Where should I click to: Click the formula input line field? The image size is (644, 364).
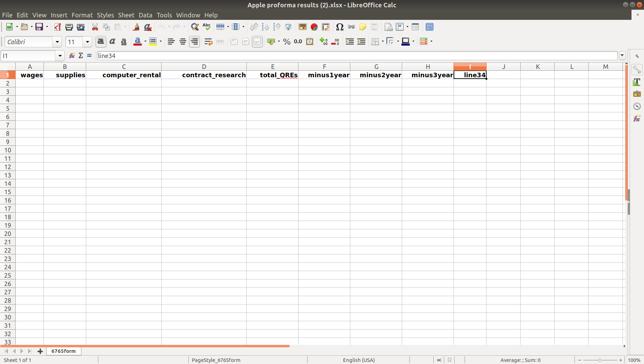coord(357,56)
